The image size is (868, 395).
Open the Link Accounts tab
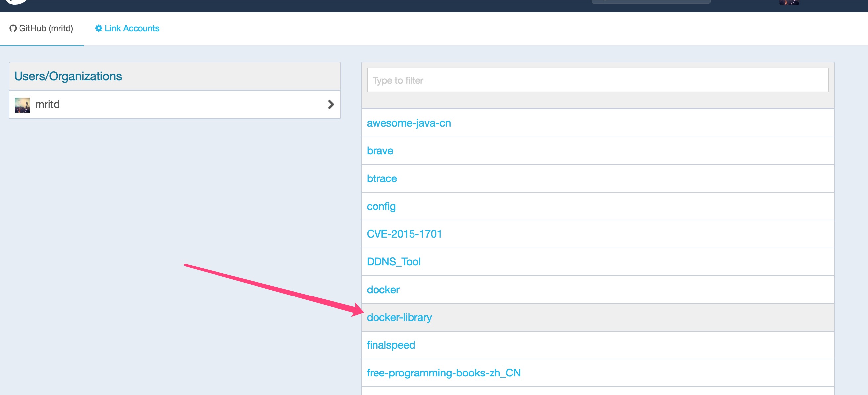pyautogui.click(x=127, y=28)
